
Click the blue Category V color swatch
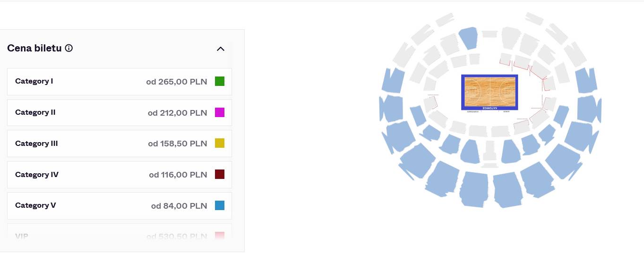[x=220, y=205]
